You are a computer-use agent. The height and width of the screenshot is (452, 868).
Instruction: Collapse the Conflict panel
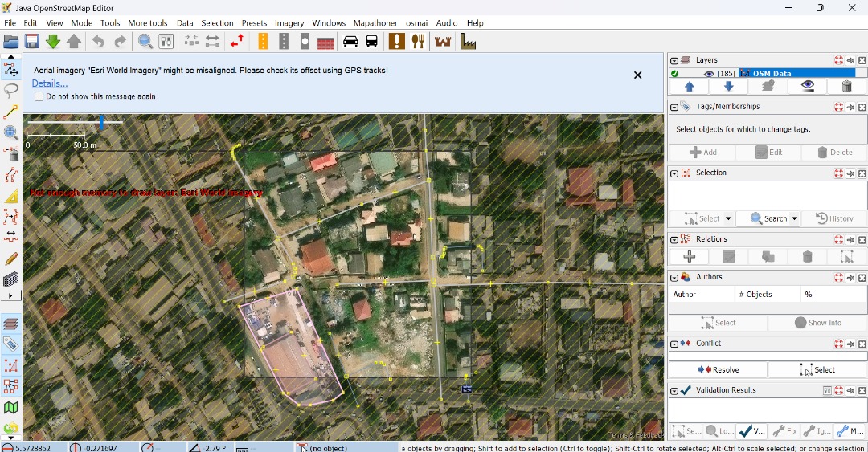[x=674, y=344]
